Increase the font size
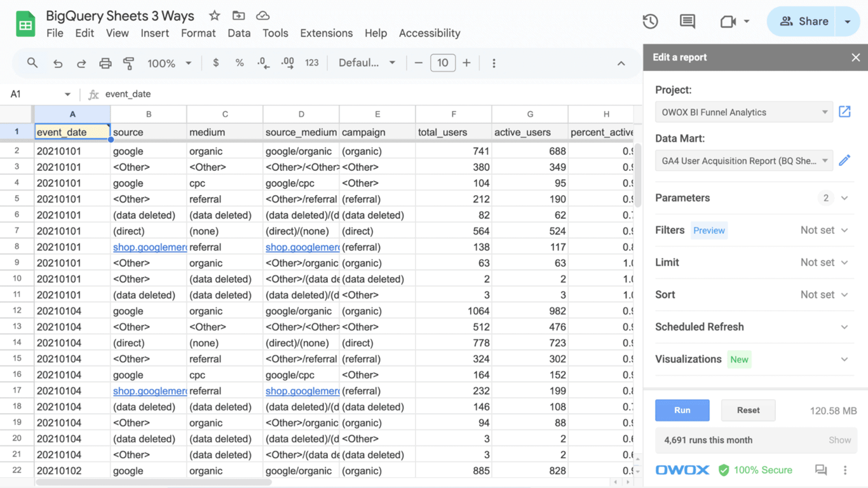This screenshot has width=868, height=488. (467, 63)
